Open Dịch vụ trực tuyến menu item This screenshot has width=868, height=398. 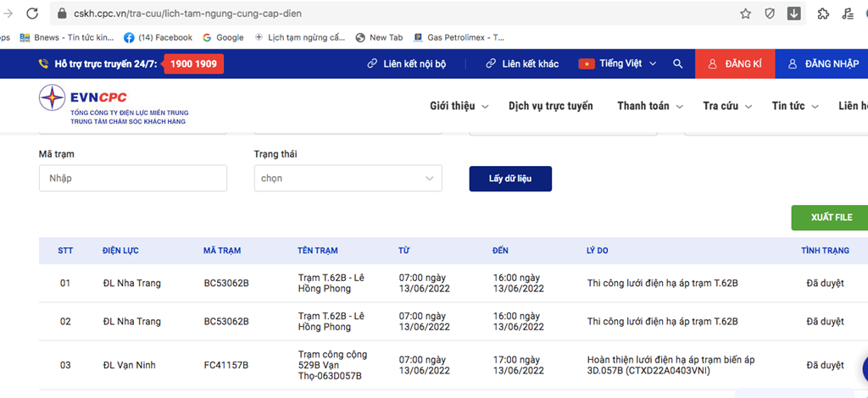(x=550, y=106)
